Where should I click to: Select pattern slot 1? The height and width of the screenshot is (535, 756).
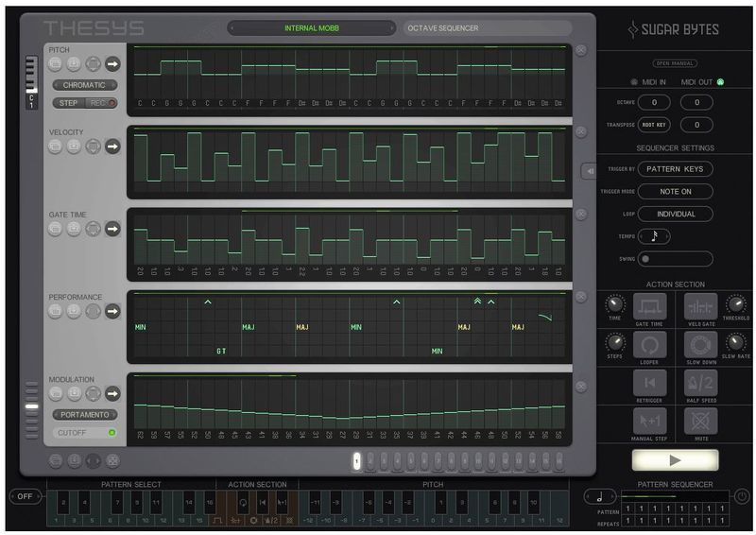(x=357, y=460)
